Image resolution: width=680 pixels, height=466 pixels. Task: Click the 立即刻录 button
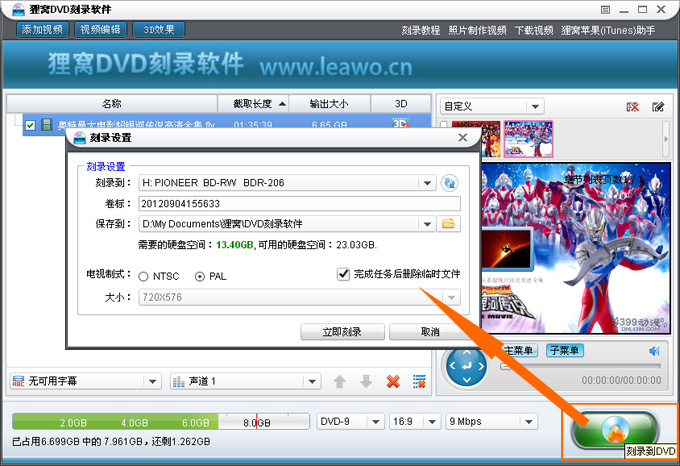click(342, 332)
